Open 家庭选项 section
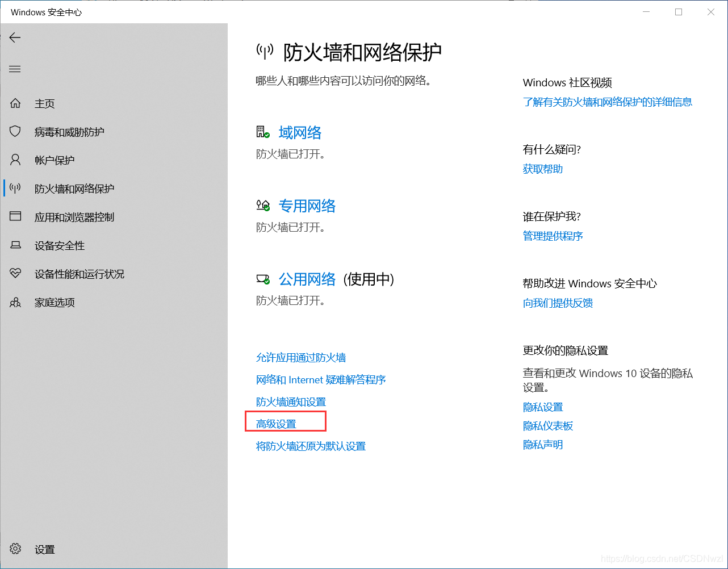 55,303
